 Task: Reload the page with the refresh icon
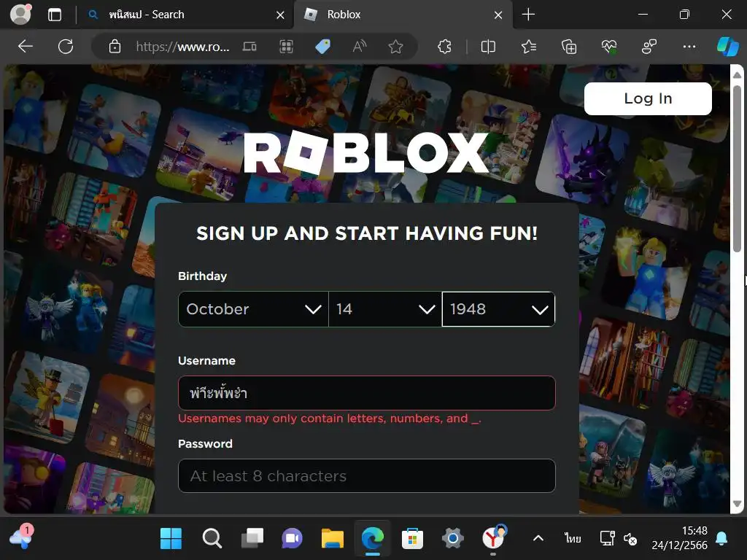click(x=66, y=46)
